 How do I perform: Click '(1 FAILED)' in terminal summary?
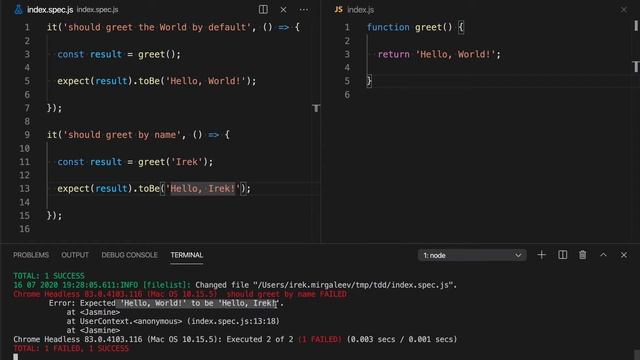[x=320, y=340]
